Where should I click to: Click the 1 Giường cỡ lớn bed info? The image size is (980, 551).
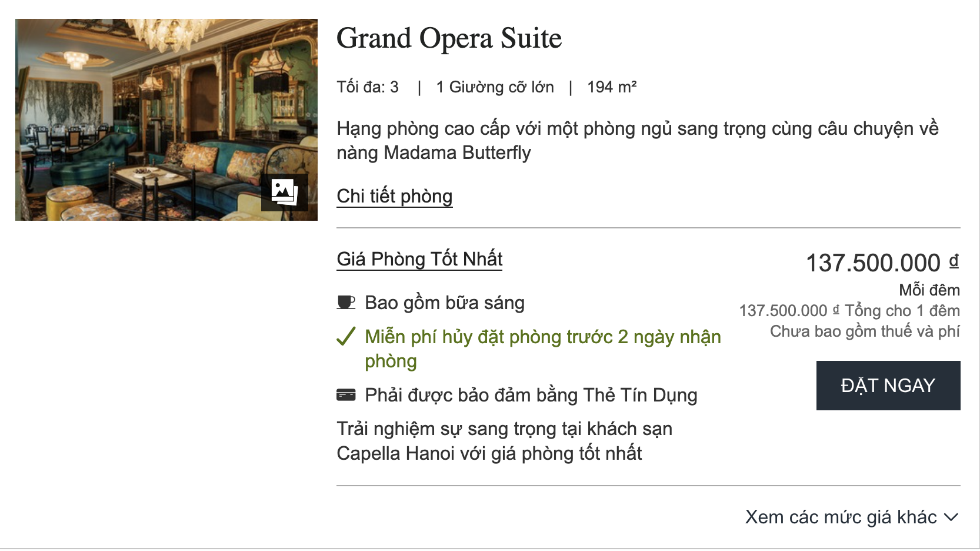click(x=495, y=87)
